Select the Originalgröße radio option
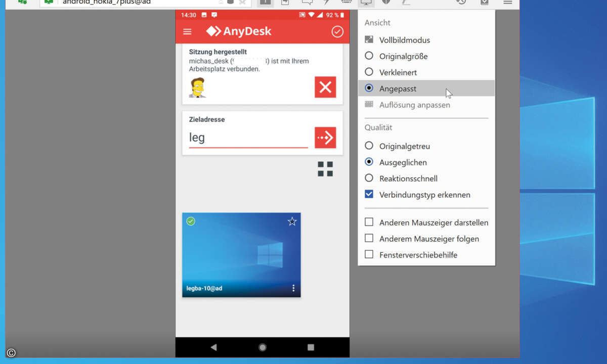This screenshot has width=607, height=364. click(426, 56)
